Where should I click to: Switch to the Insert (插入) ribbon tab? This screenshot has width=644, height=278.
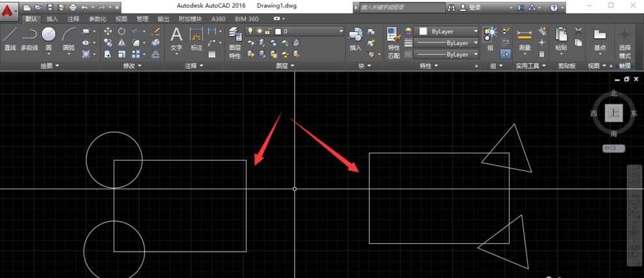tap(52, 19)
